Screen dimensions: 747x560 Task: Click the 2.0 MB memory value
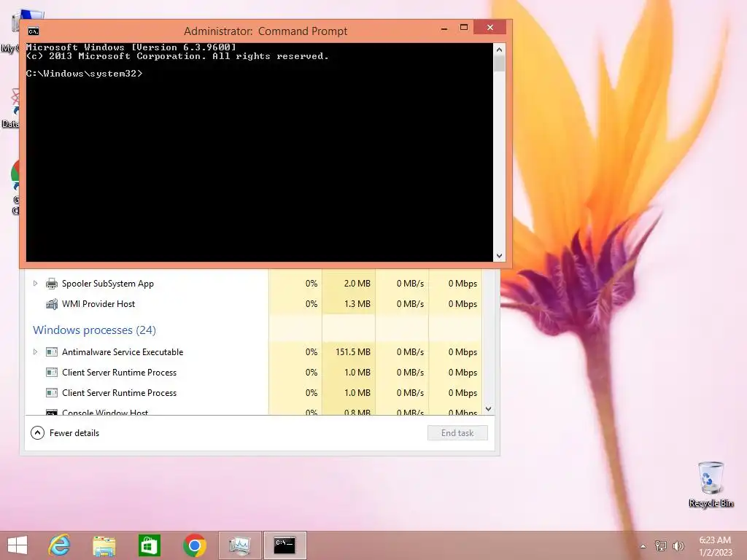pos(357,284)
